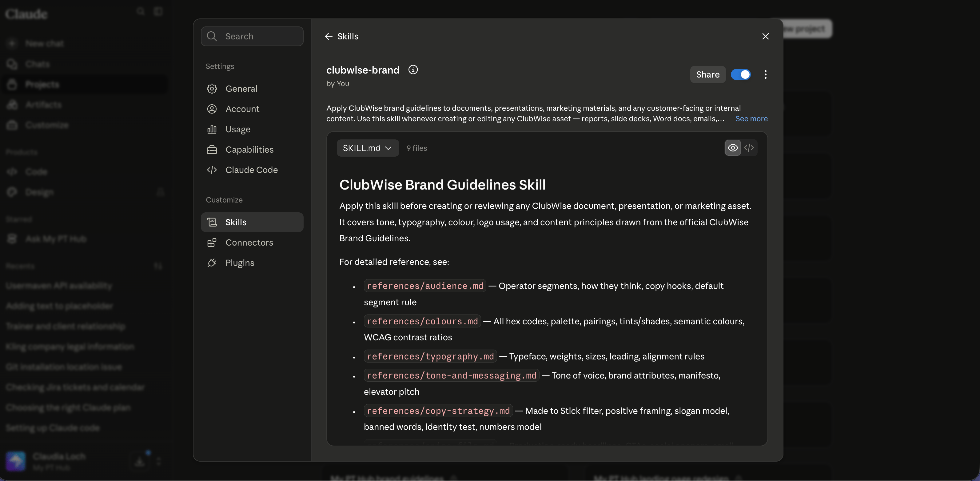Image resolution: width=980 pixels, height=481 pixels.
Task: Switch to rendered preview eye view
Action: point(733,148)
